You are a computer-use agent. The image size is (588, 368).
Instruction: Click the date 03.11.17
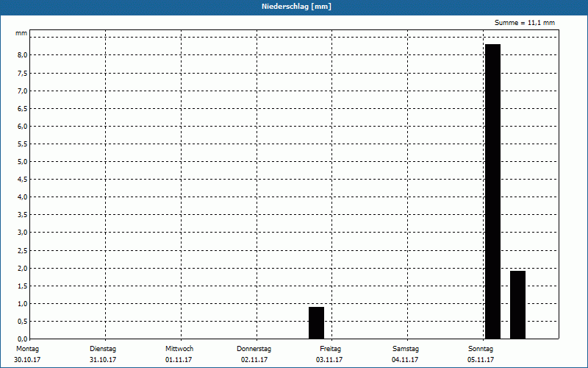329,360
